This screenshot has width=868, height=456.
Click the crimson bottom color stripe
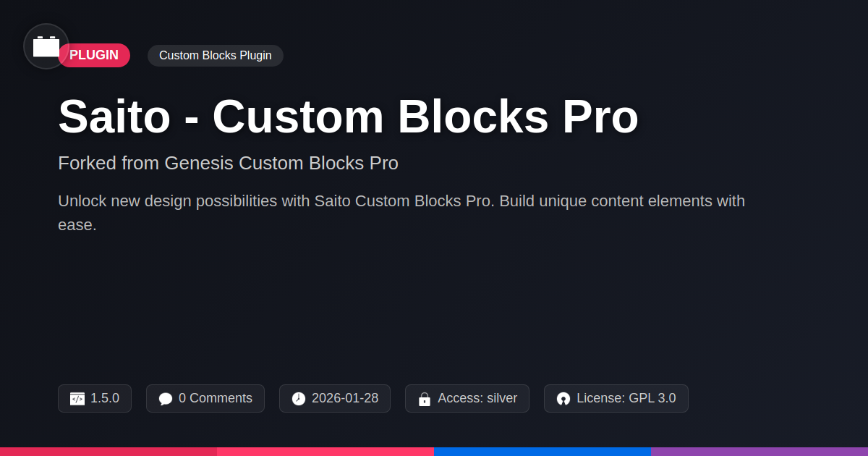coord(109,452)
